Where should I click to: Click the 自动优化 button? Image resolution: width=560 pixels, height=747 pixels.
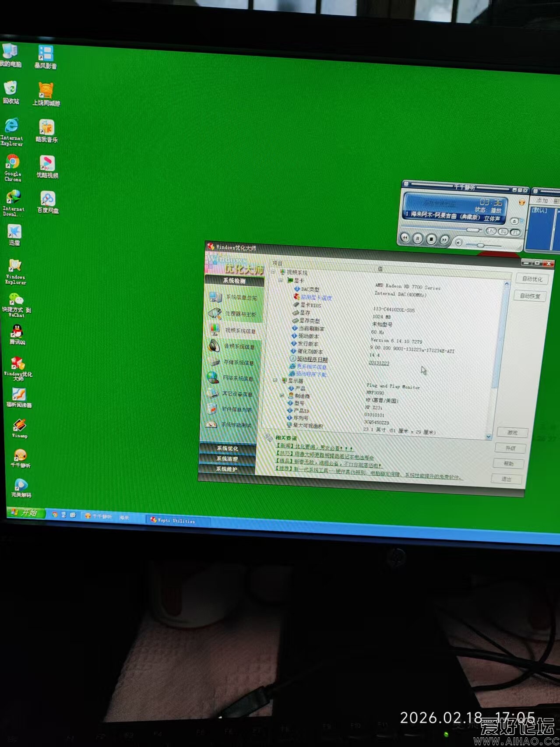click(x=532, y=279)
